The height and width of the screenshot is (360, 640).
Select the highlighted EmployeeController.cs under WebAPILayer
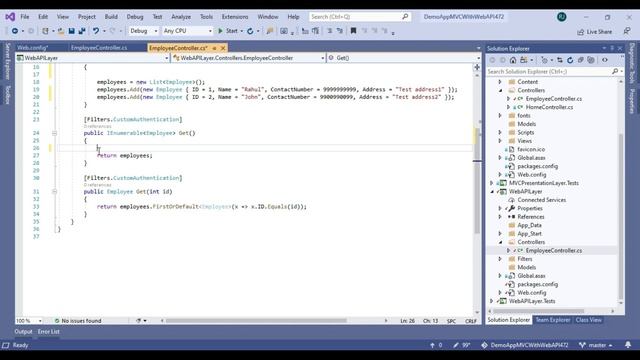point(553,251)
